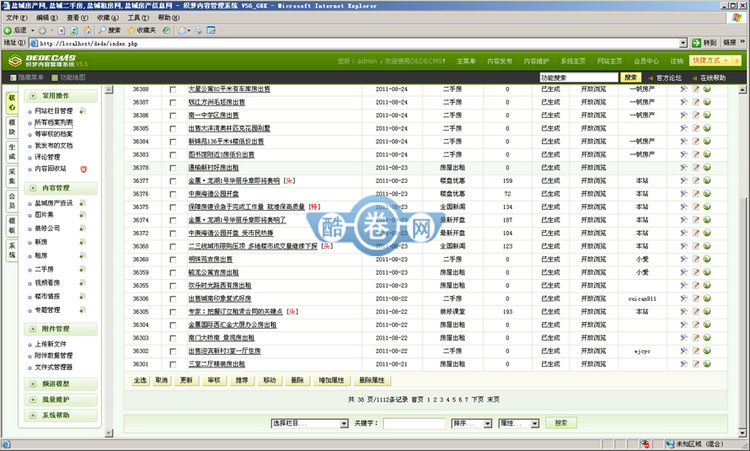The height and width of the screenshot is (451, 750).
Task: Open the 属性 dropdown
Action: pos(518,424)
